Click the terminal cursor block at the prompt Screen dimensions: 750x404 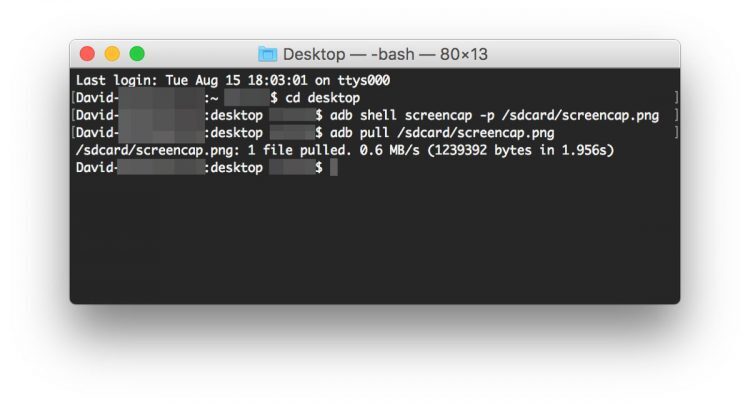tap(334, 167)
